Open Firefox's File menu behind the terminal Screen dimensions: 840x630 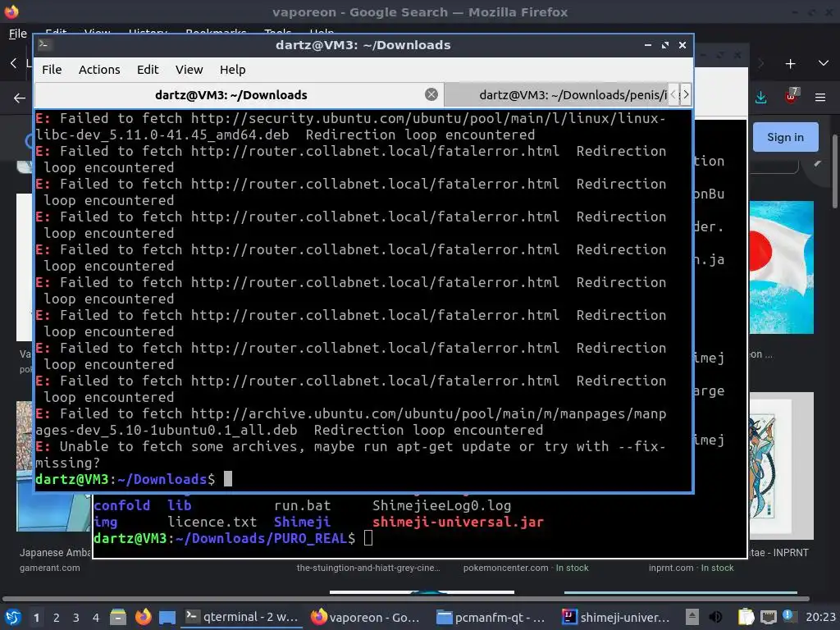point(18,34)
